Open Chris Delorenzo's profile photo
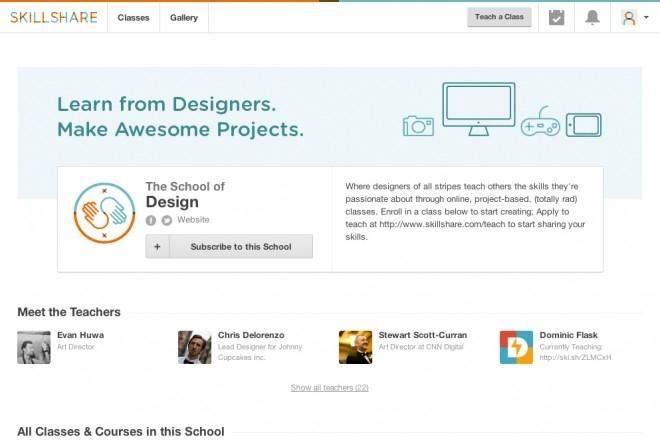660x443 pixels. pyautogui.click(x=194, y=347)
